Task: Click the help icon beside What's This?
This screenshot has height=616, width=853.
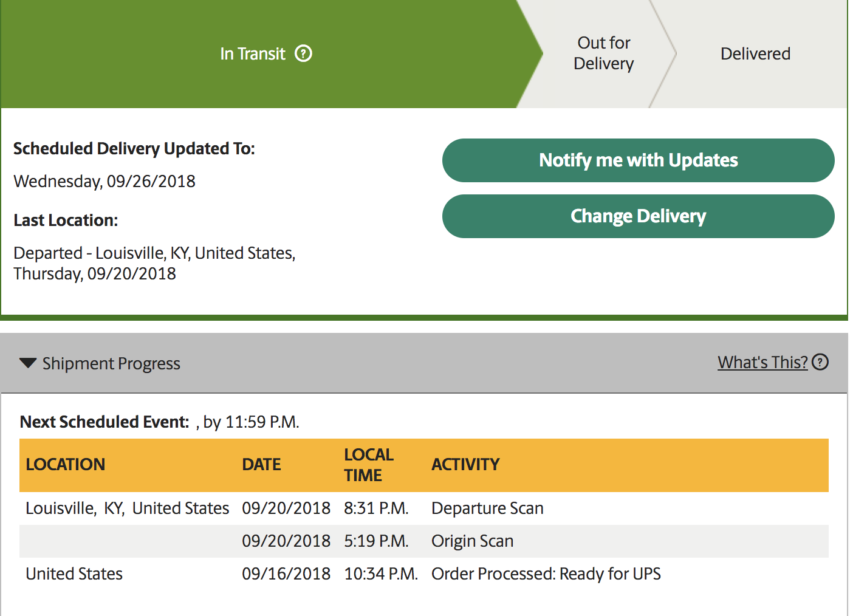Action: [x=820, y=362]
